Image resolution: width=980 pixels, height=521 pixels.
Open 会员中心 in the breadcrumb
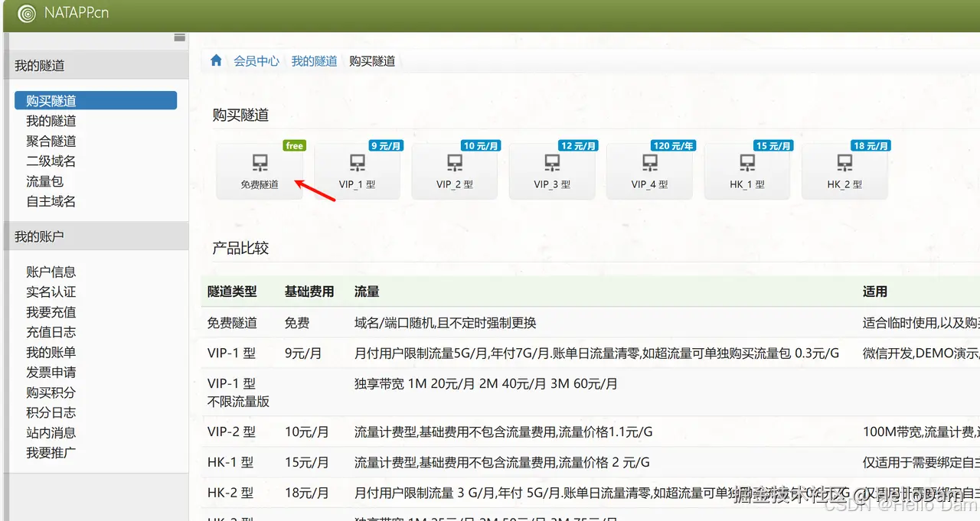[256, 60]
